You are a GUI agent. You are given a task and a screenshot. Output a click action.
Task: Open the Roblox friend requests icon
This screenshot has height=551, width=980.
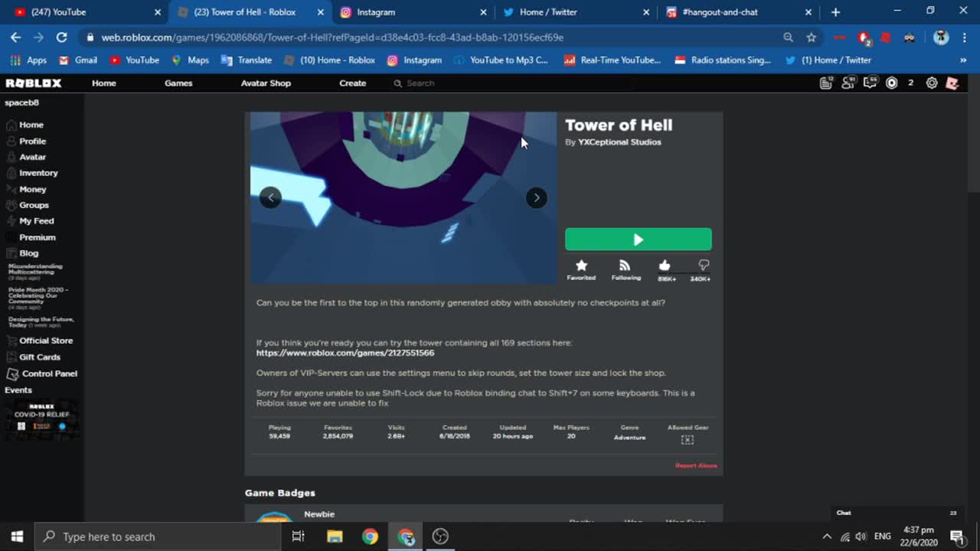click(x=848, y=83)
